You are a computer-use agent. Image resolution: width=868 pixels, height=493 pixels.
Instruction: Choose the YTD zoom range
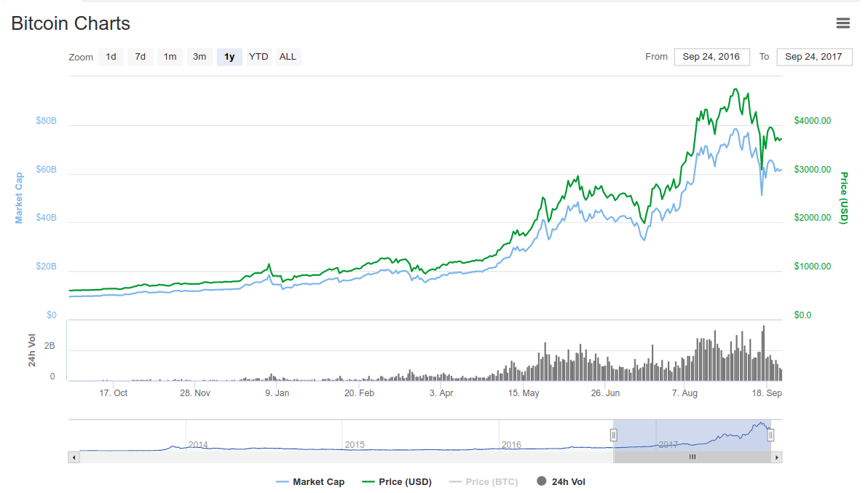[x=259, y=57]
